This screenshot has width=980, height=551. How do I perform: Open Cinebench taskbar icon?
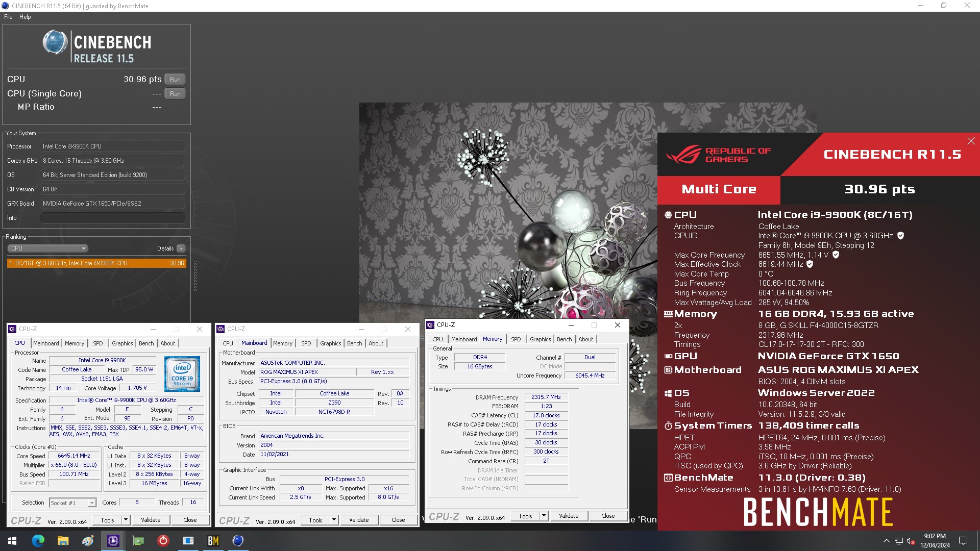click(x=238, y=541)
